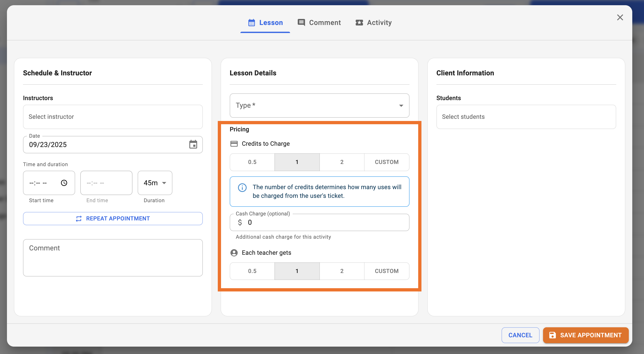Click the dollar sign in Cash Charge

[x=240, y=222]
